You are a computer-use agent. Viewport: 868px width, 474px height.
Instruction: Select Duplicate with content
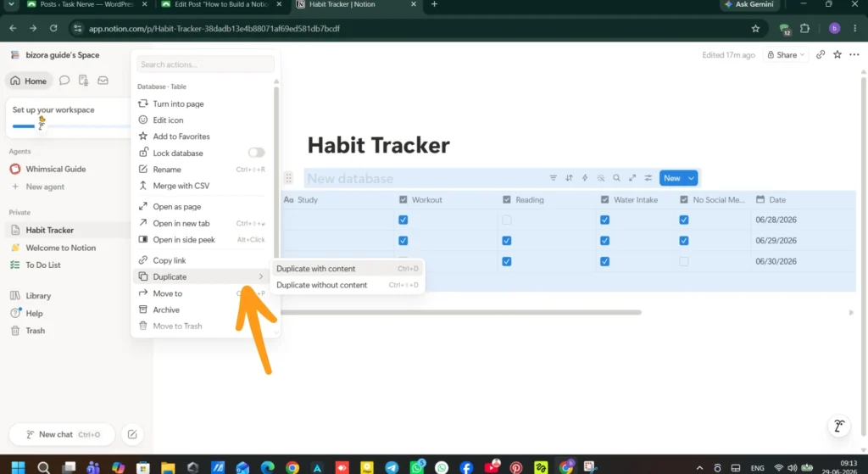click(347, 269)
